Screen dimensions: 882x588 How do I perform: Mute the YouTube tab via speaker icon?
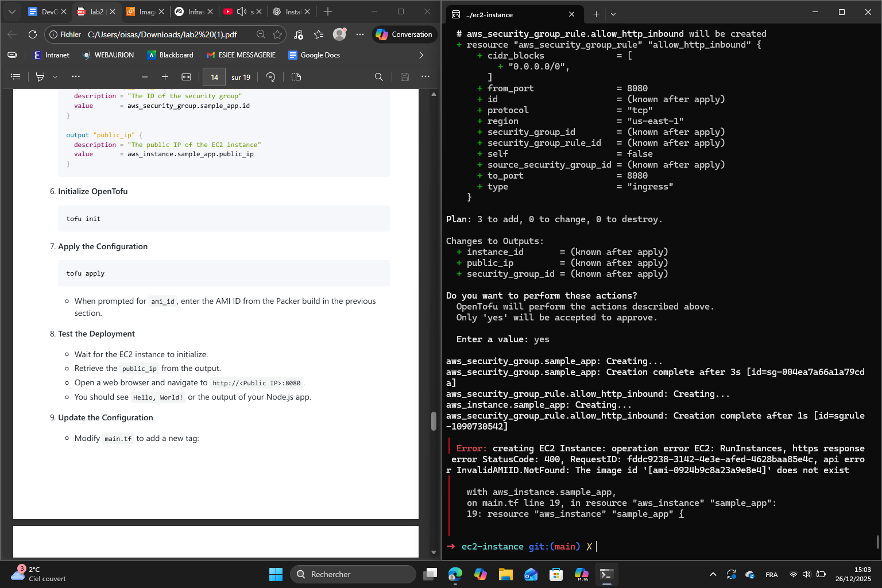[x=242, y=11]
